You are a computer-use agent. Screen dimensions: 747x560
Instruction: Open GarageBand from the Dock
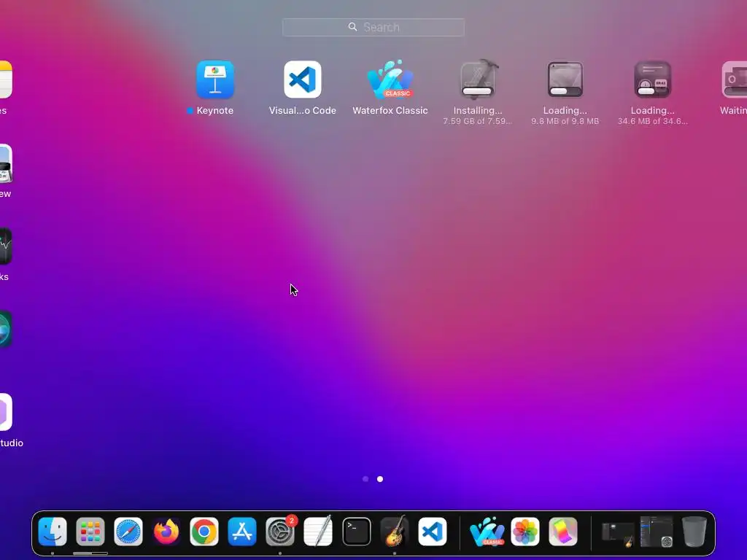[x=395, y=532]
